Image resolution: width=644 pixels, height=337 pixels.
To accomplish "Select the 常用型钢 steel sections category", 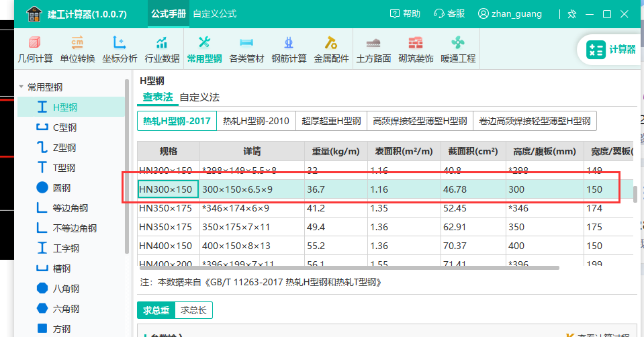I will [204, 49].
